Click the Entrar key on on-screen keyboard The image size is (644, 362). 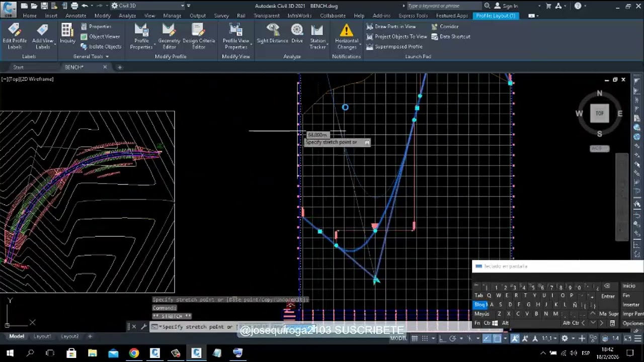608,296
